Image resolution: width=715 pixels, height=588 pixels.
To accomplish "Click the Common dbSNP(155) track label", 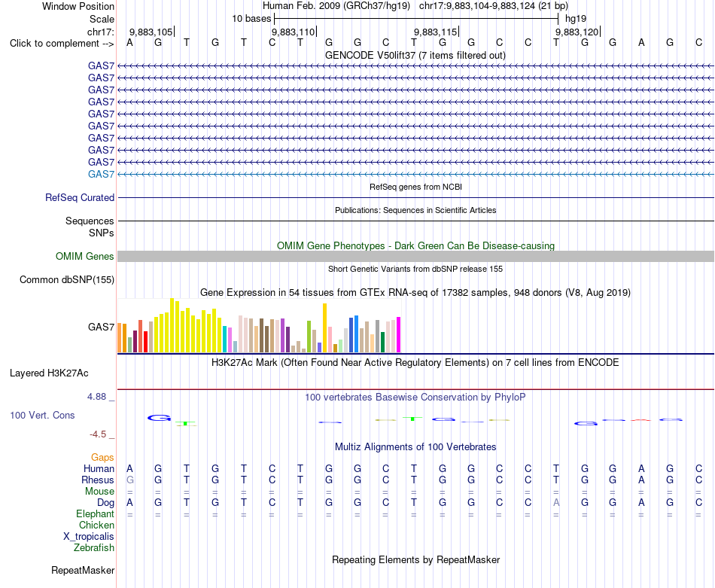I will pyautogui.click(x=66, y=279).
